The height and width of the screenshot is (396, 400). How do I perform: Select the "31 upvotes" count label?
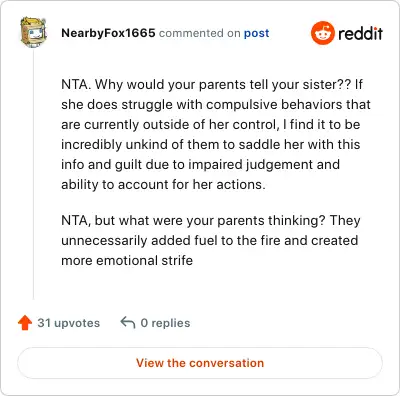coord(69,323)
